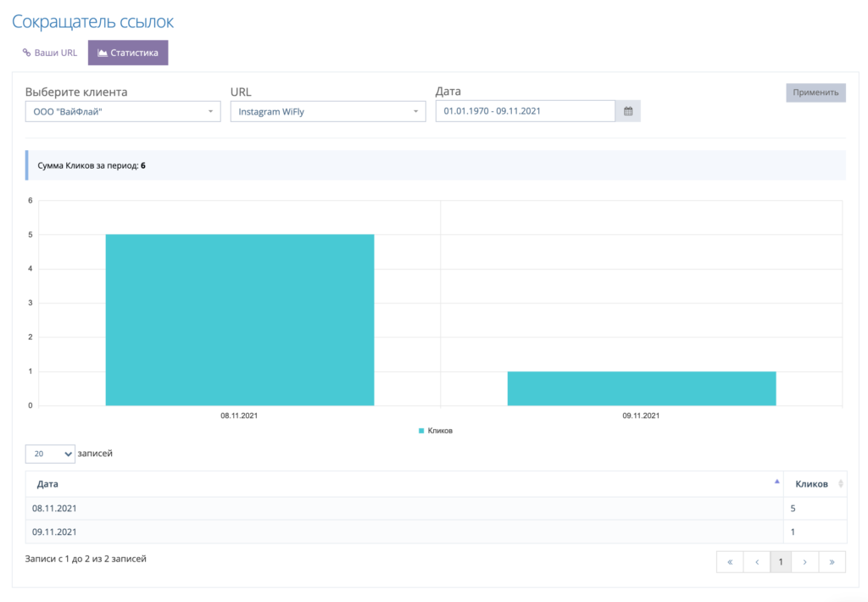The image size is (868, 602).
Task: Click the 09.11.2021 bar in chart
Action: pyautogui.click(x=642, y=388)
